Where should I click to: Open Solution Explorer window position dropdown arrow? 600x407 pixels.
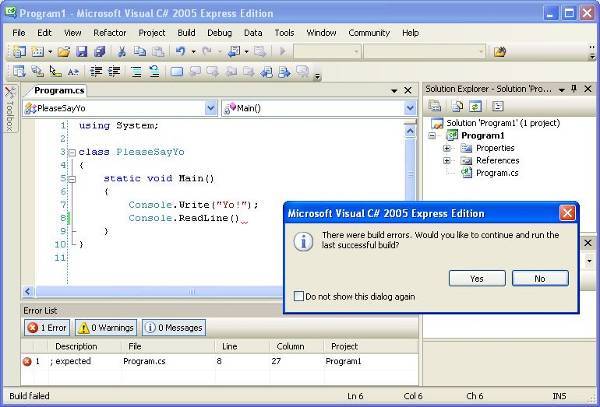(562, 90)
